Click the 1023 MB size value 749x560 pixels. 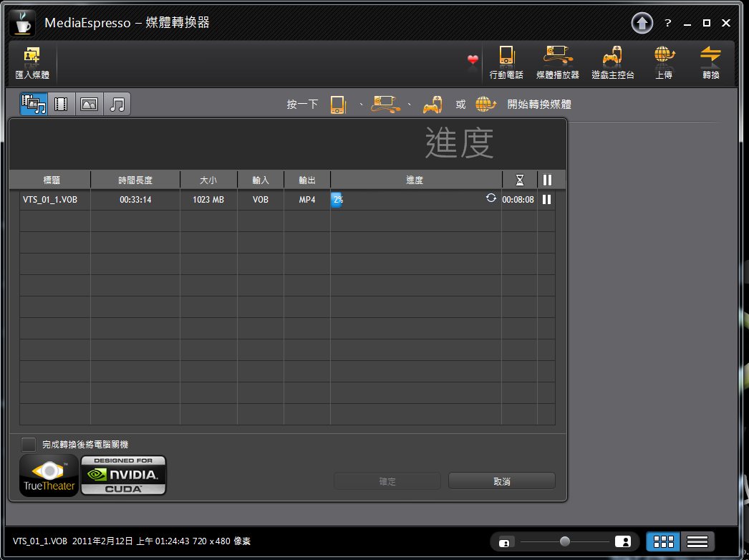(208, 200)
